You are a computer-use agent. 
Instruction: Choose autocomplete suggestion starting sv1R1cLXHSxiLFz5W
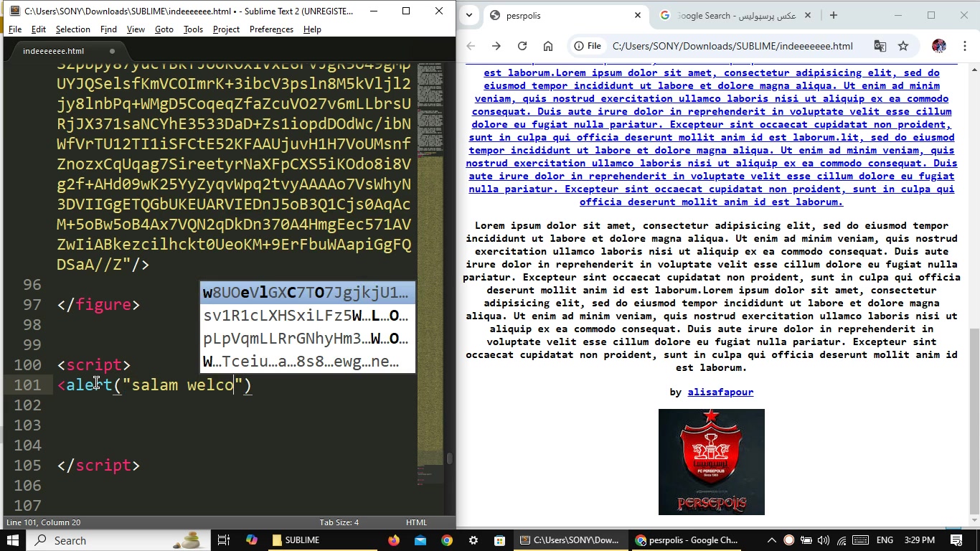(x=308, y=316)
